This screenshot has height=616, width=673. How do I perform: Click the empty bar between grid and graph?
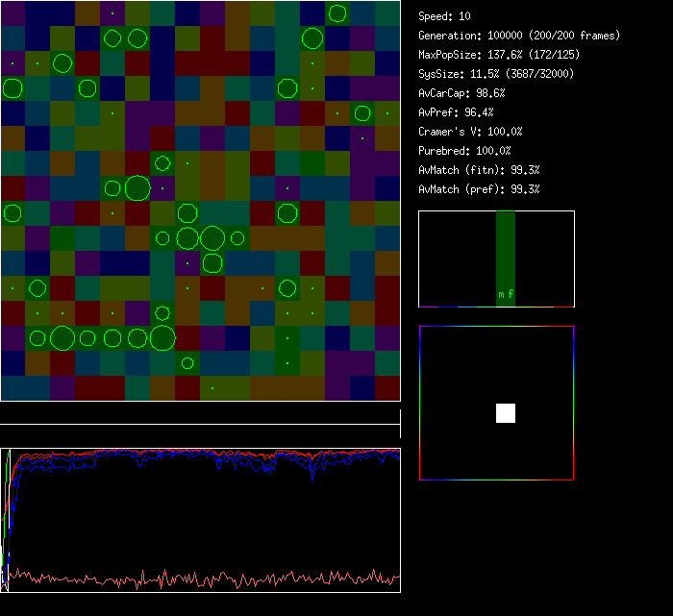[x=200, y=414]
